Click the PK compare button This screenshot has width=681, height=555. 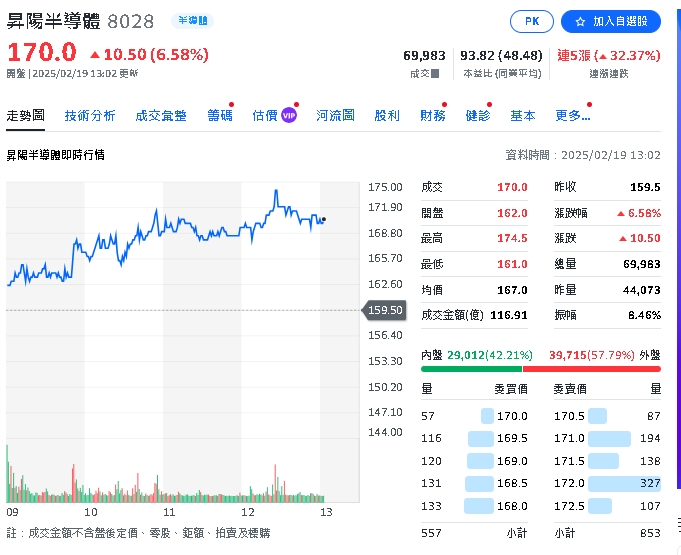532,21
